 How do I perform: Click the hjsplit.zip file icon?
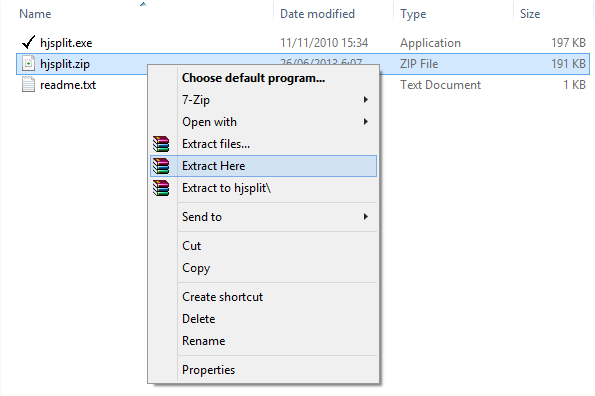pos(28,64)
